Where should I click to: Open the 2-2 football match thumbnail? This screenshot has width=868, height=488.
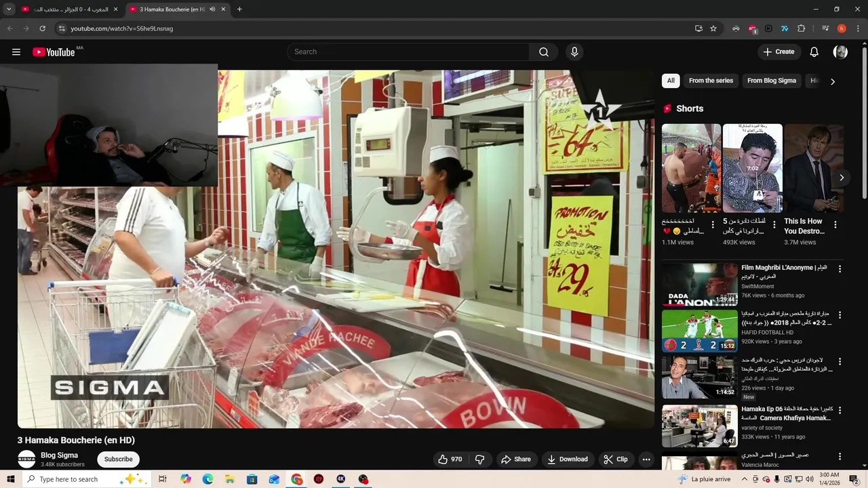pos(700,331)
